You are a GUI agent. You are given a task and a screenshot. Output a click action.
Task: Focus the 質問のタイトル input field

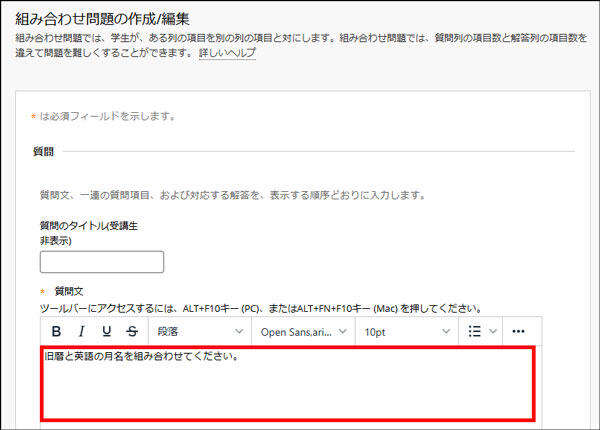tap(102, 262)
